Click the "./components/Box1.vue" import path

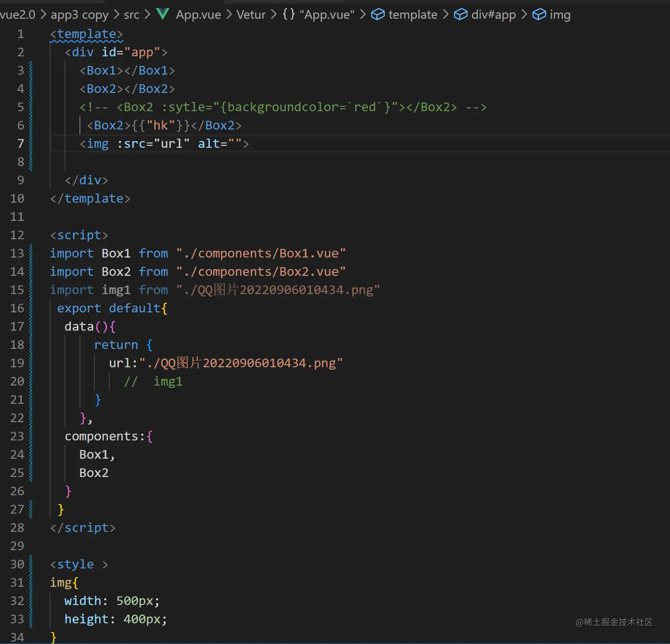tap(261, 254)
